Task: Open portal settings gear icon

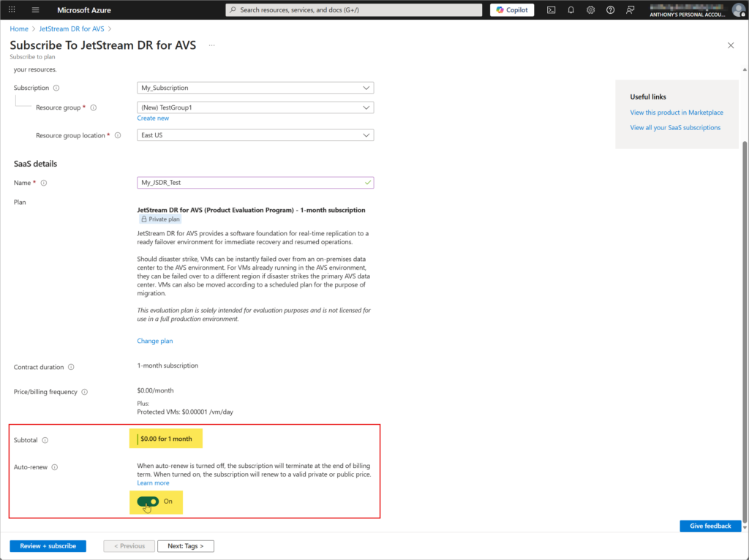Action: pos(590,10)
